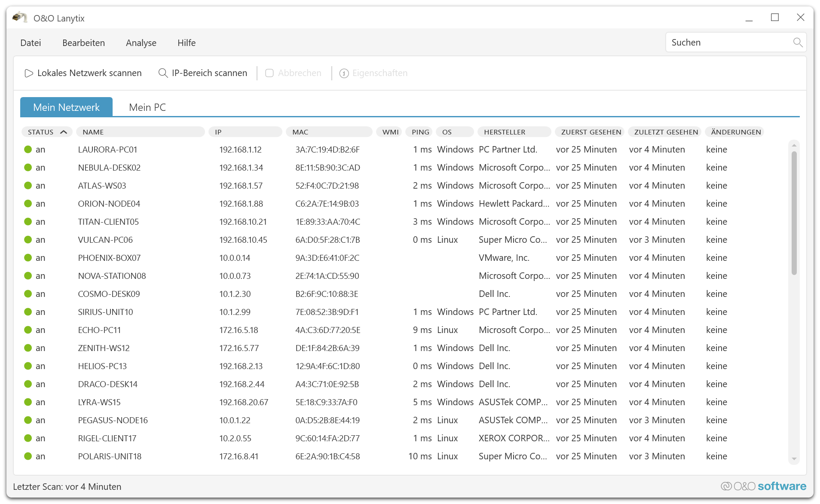
Task: Toggle sort arrow on STATUS column
Action: 64,132
